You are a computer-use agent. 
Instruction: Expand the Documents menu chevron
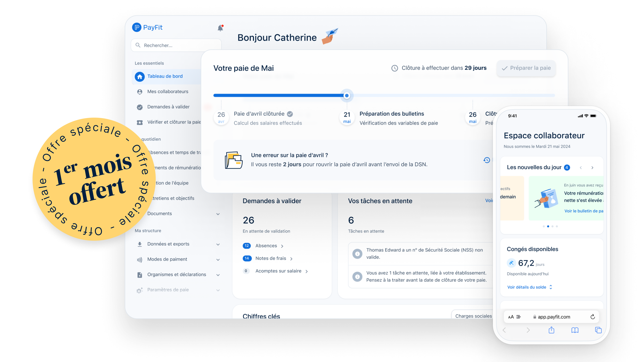pos(218,214)
